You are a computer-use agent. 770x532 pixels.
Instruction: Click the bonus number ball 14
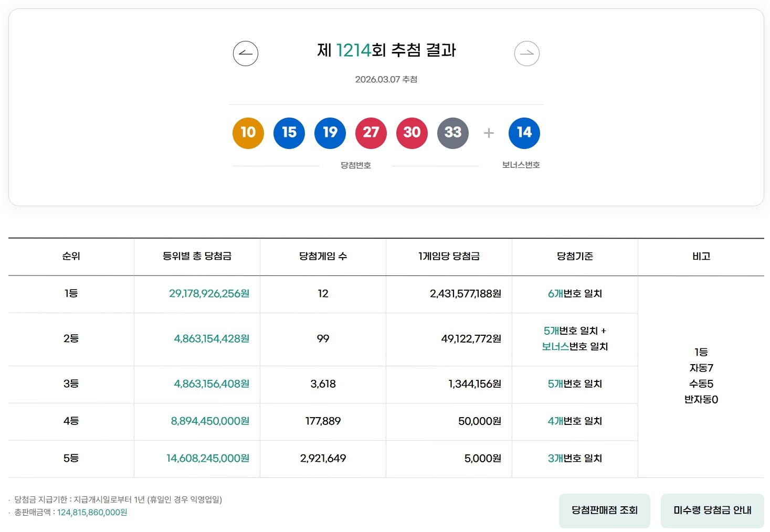[x=523, y=133]
